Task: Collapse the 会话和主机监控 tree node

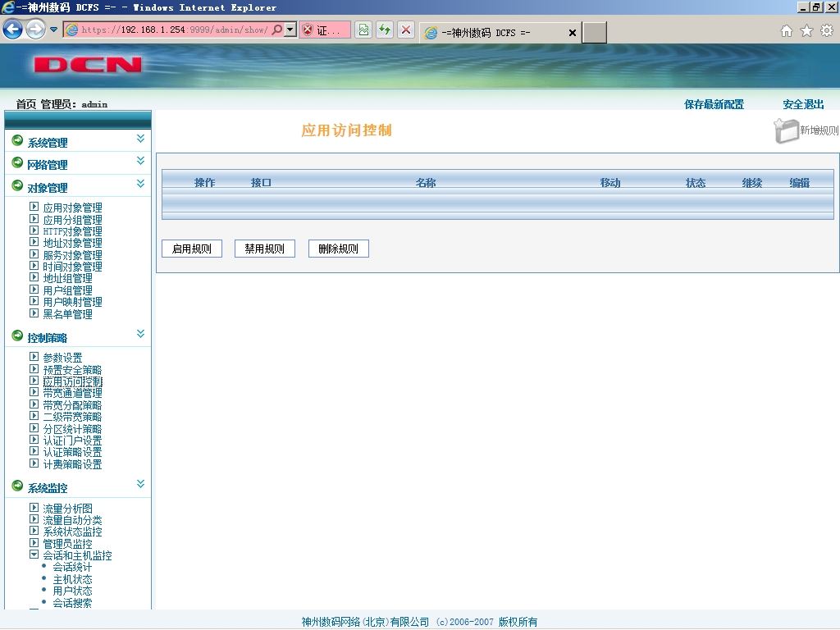Action: pos(34,555)
